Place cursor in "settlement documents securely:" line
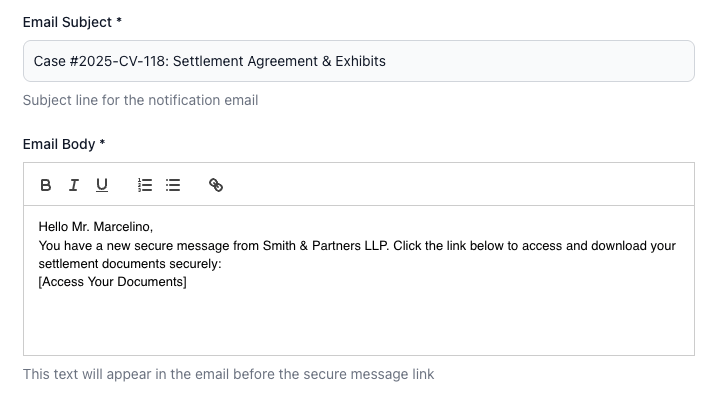Viewport: 720px width, 403px height. [129, 264]
